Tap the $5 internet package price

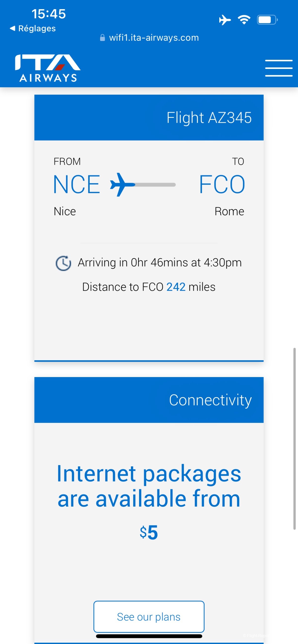(x=149, y=532)
